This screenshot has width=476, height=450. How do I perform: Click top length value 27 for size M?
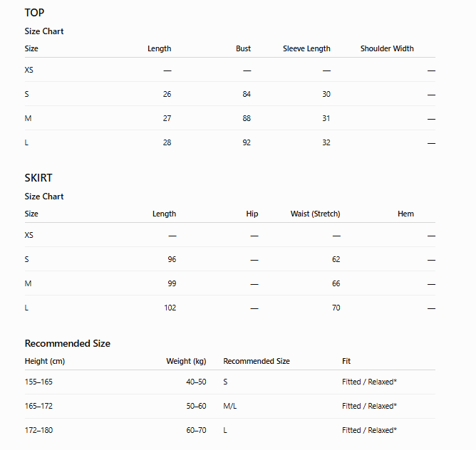coord(167,118)
